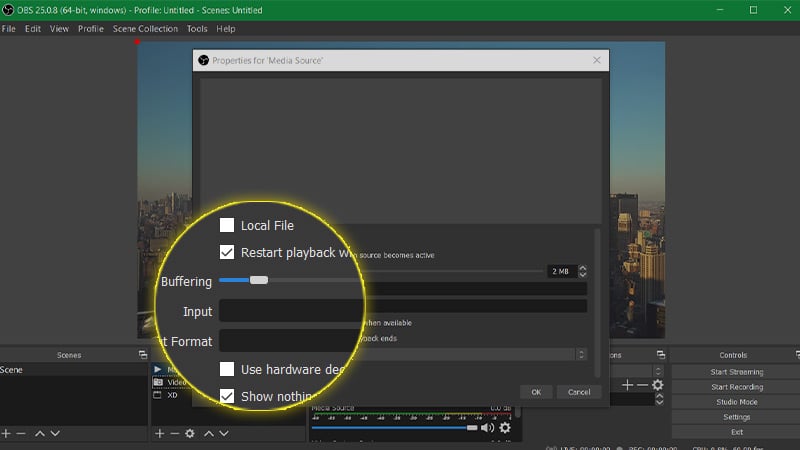800x450 pixels.
Task: Click the 'Controls' panel header
Action: click(733, 355)
